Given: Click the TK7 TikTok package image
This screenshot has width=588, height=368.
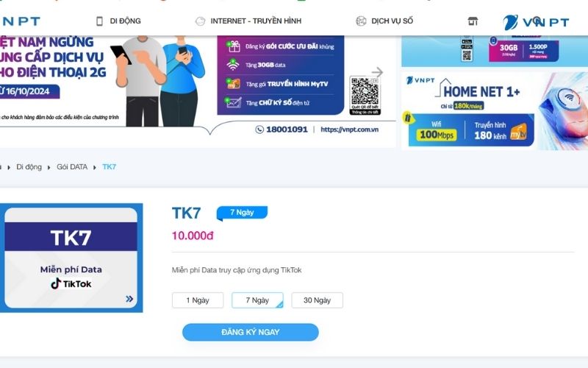Looking at the screenshot, I should [71, 258].
